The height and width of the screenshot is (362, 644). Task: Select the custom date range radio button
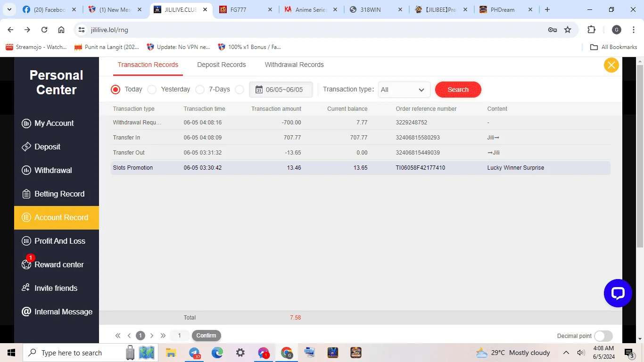tap(239, 90)
